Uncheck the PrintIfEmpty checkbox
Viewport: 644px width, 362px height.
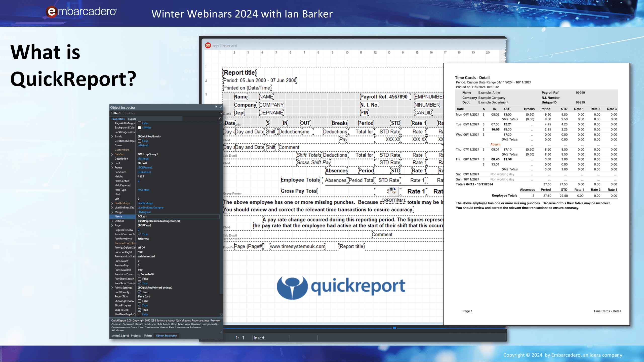point(140,292)
